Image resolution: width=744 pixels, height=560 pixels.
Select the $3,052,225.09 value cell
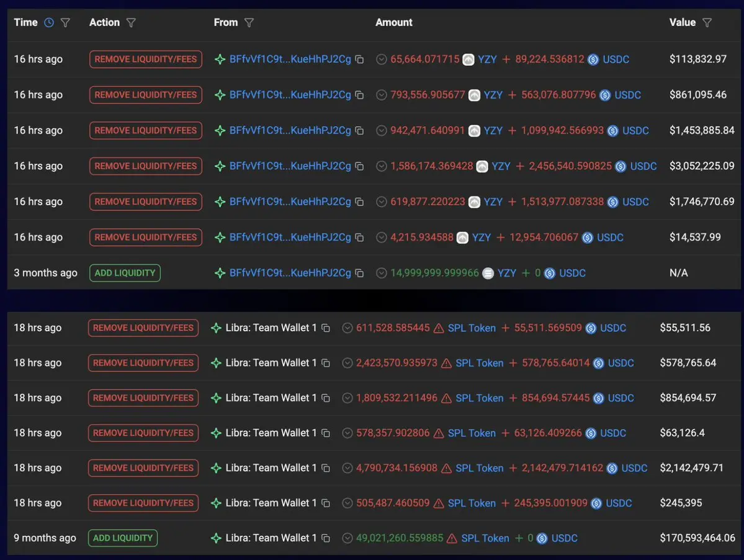click(702, 166)
